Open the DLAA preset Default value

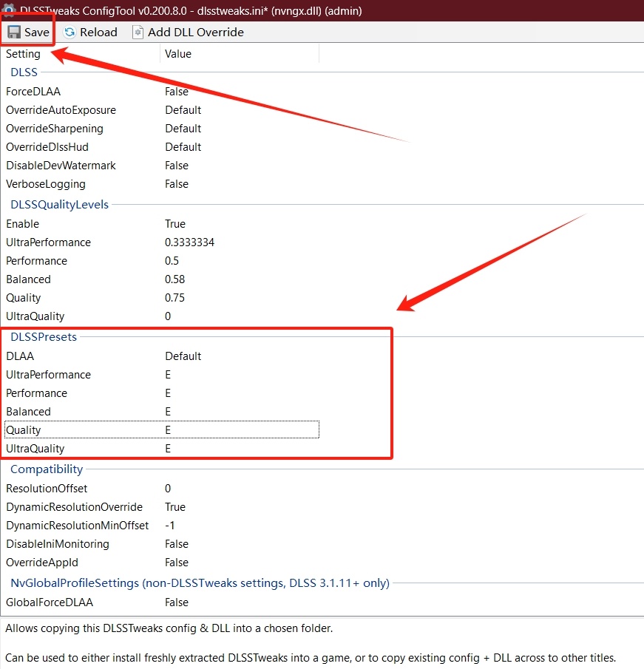coord(183,356)
